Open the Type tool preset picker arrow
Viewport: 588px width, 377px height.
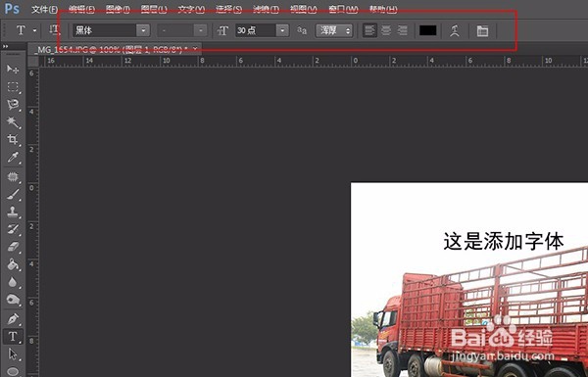(34, 30)
